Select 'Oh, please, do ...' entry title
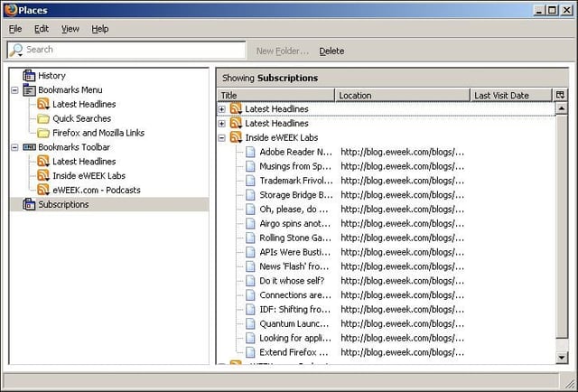Viewport: 578px width, 392px height. (294, 209)
